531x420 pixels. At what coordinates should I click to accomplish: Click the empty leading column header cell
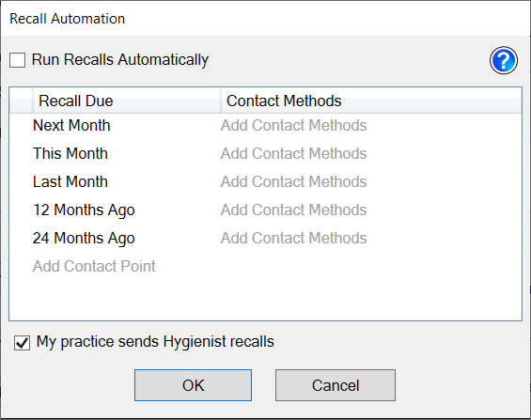pos(22,101)
